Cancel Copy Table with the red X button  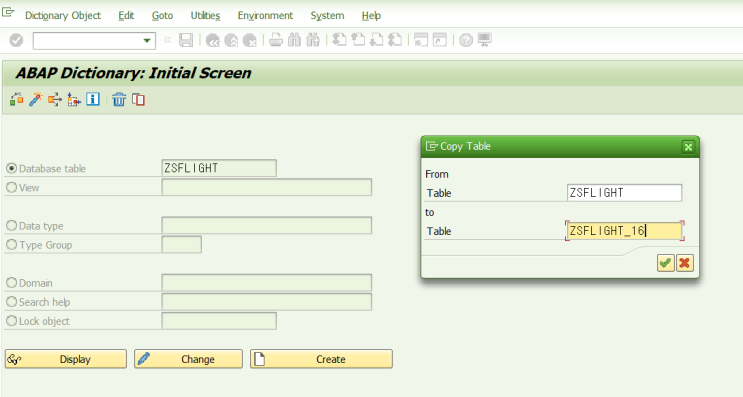[x=685, y=263]
